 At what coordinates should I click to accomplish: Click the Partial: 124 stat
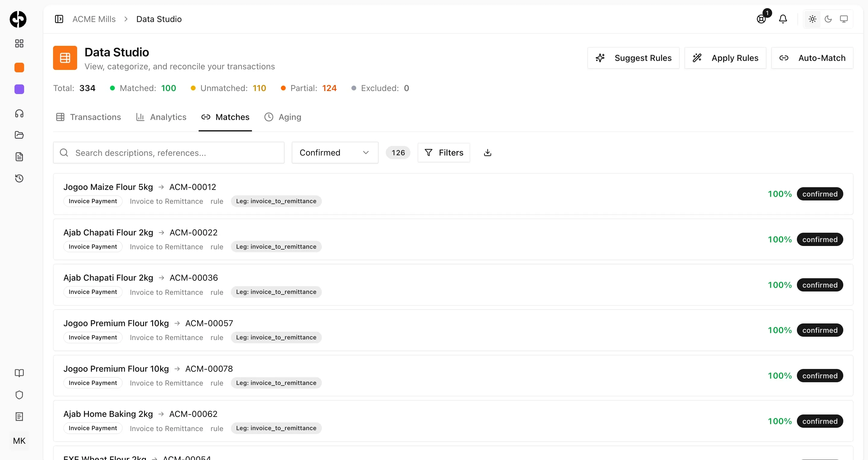coord(309,88)
